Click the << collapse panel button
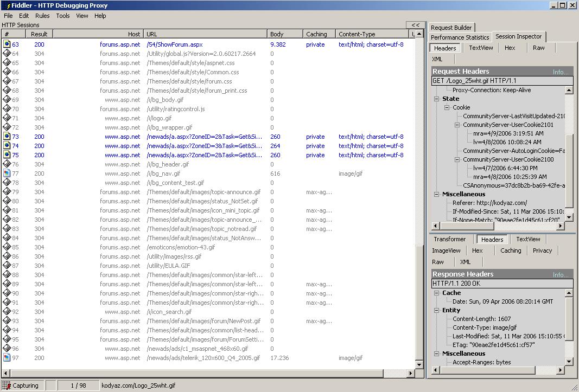This screenshot has width=579, height=392. 416,25
